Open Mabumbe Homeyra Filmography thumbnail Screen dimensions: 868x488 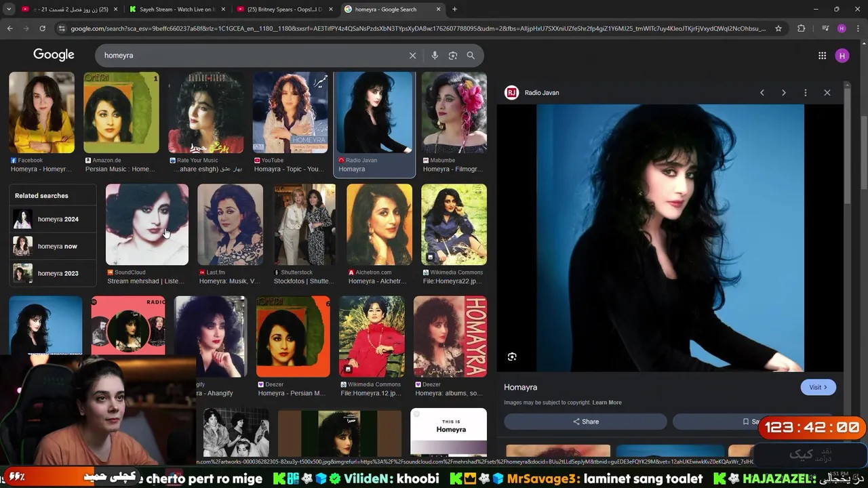(x=454, y=113)
